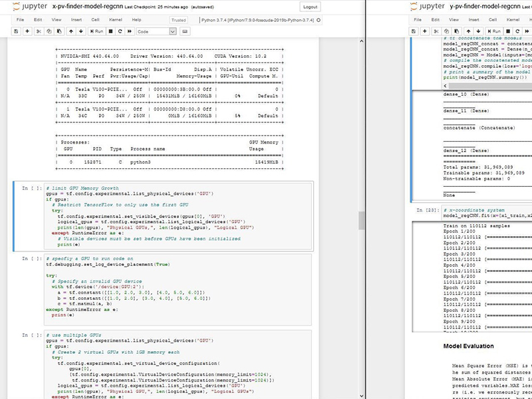The image size is (532, 399).
Task: Open Kernel menu in x-pv-finder notebook
Action: (x=115, y=20)
